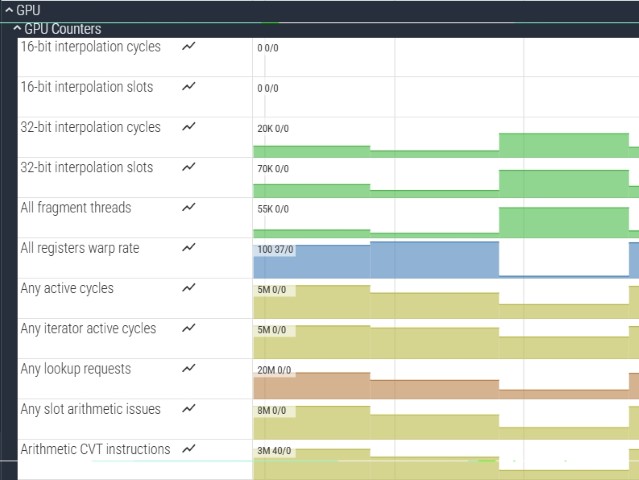Select the All fragment threads track label
This screenshot has height=480, width=639.
click(76, 208)
